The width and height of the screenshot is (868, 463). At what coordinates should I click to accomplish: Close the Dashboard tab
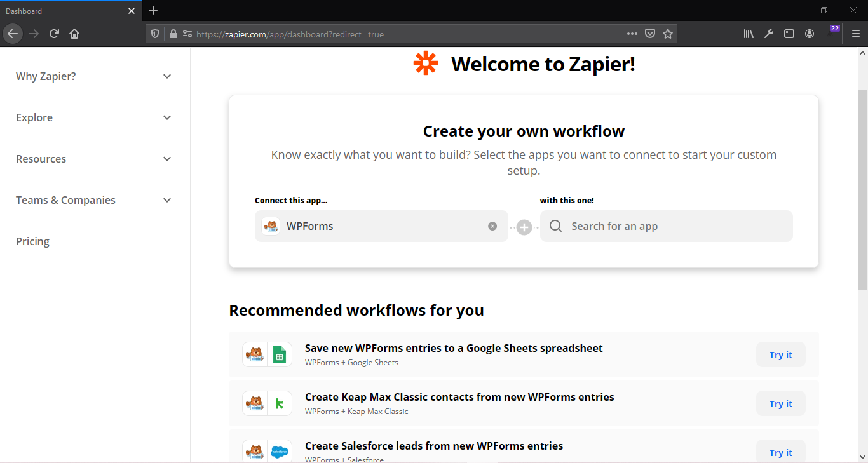(x=132, y=11)
